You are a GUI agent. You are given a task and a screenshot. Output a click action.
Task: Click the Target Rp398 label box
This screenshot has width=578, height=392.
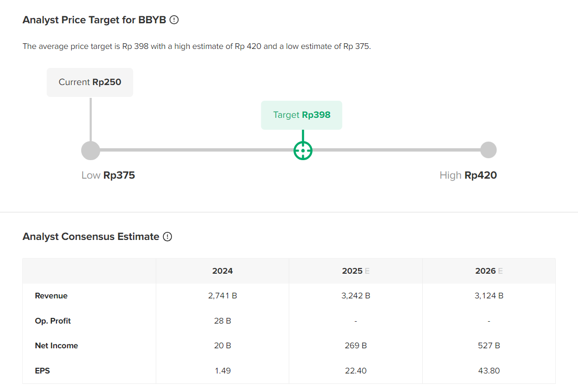[302, 115]
